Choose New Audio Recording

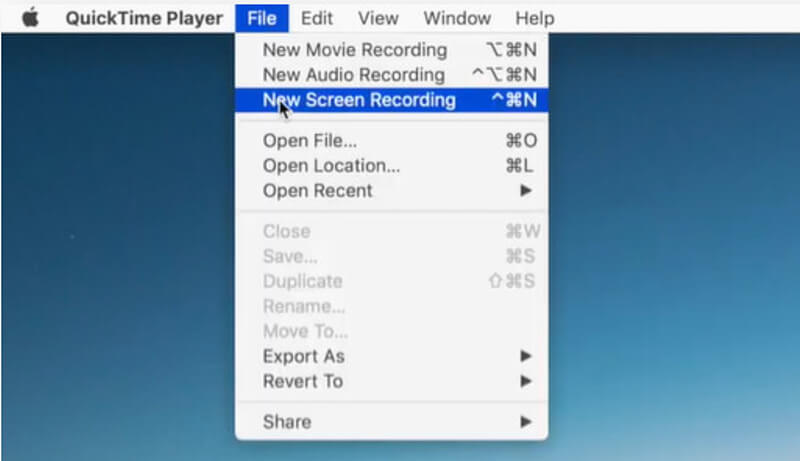click(x=391, y=75)
